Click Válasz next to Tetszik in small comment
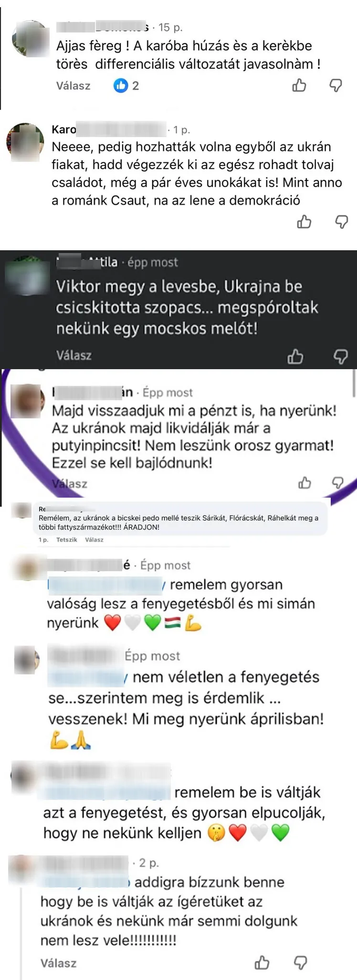Image resolution: width=357 pixels, height=980 pixels. (x=94, y=540)
